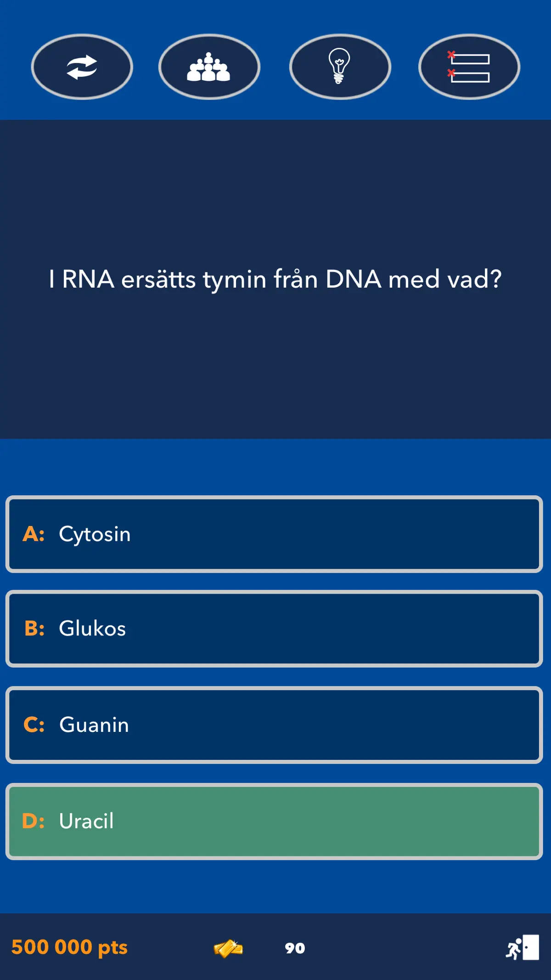The width and height of the screenshot is (551, 980).
Task: Click the orange "C:" letter label
Action: pos(34,725)
